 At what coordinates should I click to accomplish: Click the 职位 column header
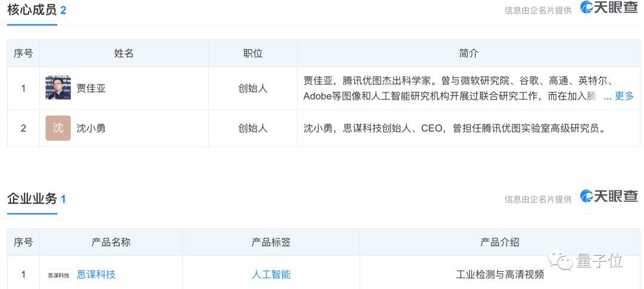(253, 54)
